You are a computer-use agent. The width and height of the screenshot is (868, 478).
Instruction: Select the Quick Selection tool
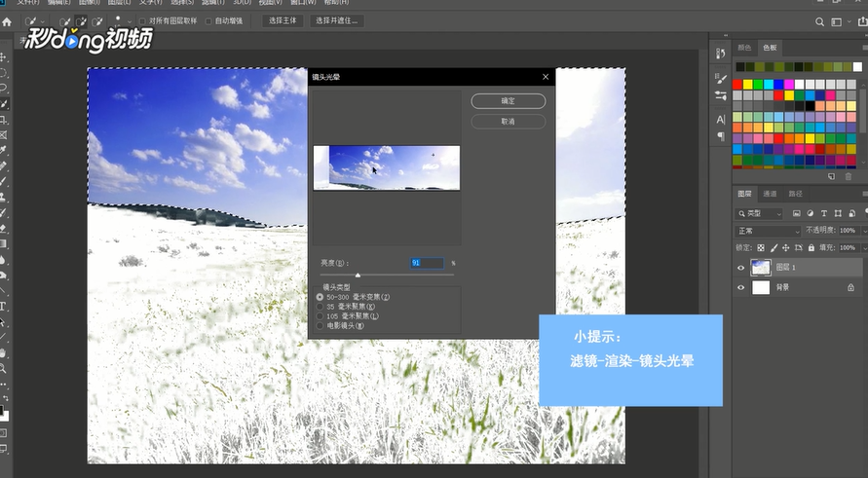pyautogui.click(x=4, y=103)
